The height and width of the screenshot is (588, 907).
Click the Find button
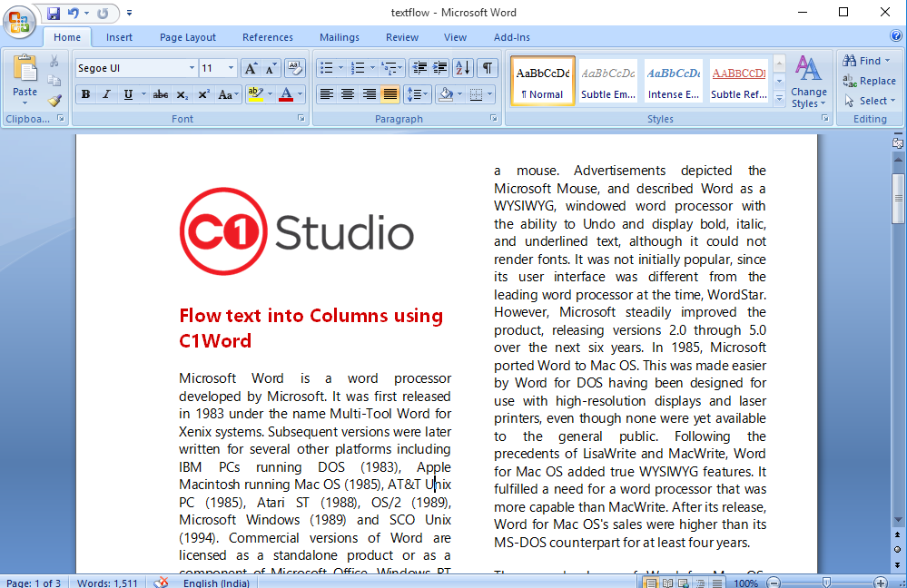866,61
